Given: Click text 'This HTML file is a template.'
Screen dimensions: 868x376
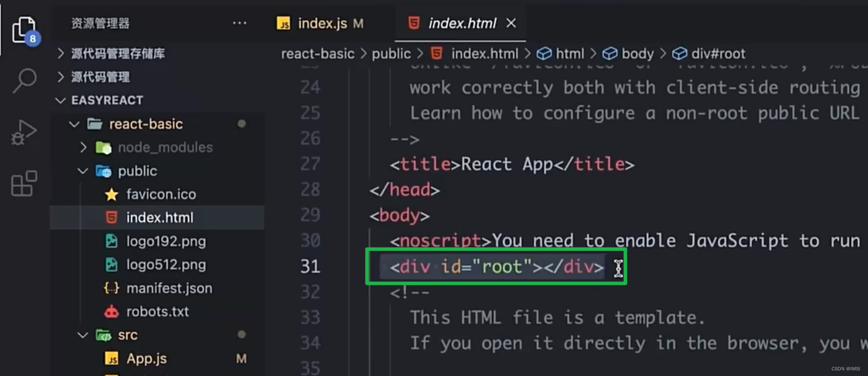Looking at the screenshot, I should tap(557, 318).
